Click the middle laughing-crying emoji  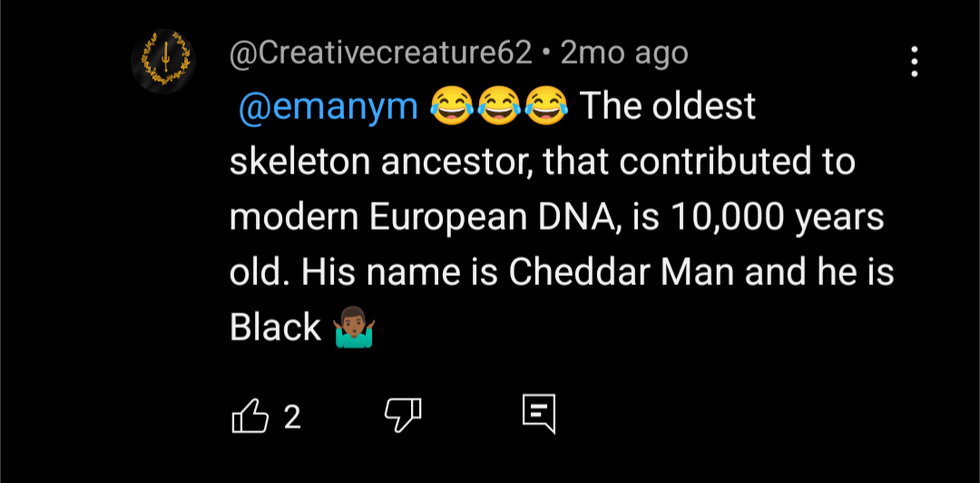coord(497,107)
